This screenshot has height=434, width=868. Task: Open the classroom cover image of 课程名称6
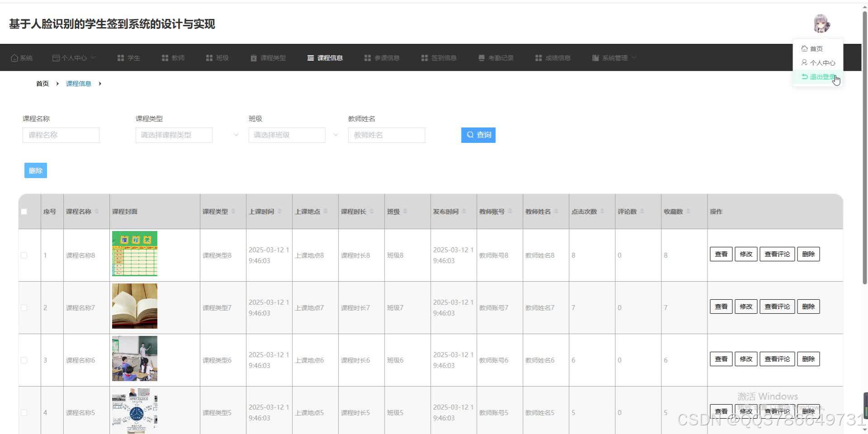(135, 359)
